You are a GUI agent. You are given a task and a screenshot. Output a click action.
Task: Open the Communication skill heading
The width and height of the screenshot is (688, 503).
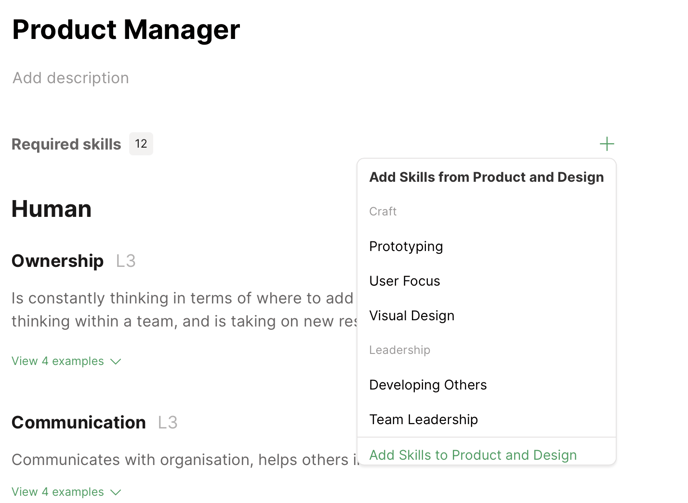tap(78, 423)
